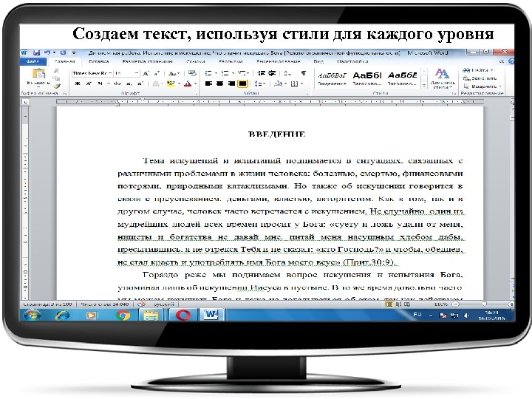Click the Undo arrow icon
This screenshot has height=399, width=532.
pos(47,52)
